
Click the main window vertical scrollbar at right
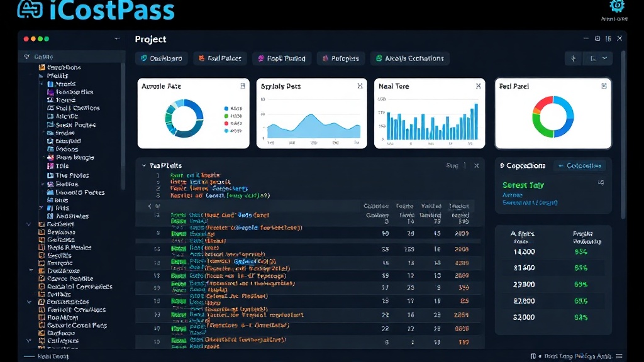(623, 136)
